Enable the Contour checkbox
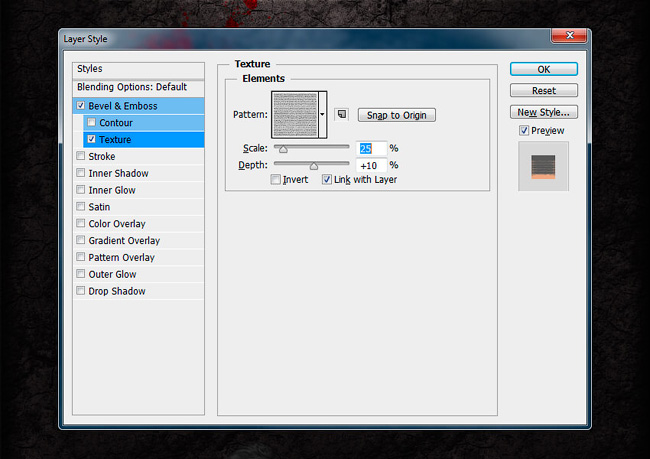This screenshot has height=459, width=650. (x=91, y=122)
